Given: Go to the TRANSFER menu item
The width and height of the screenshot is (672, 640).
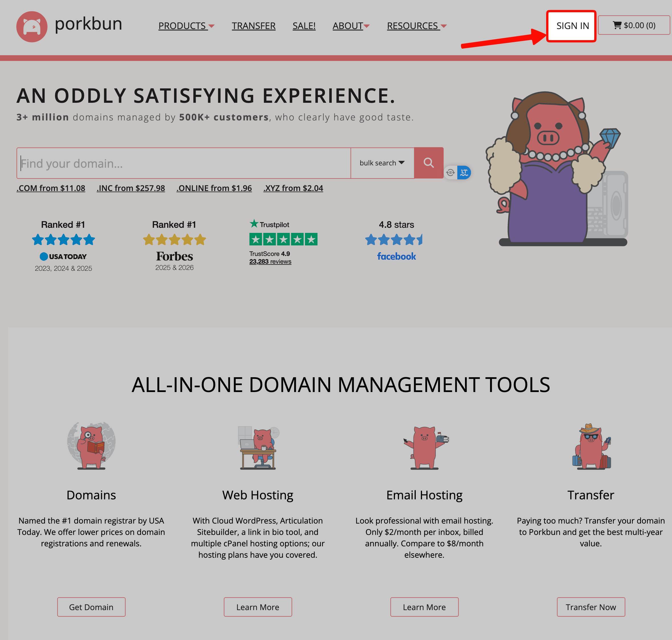Looking at the screenshot, I should click(x=254, y=26).
